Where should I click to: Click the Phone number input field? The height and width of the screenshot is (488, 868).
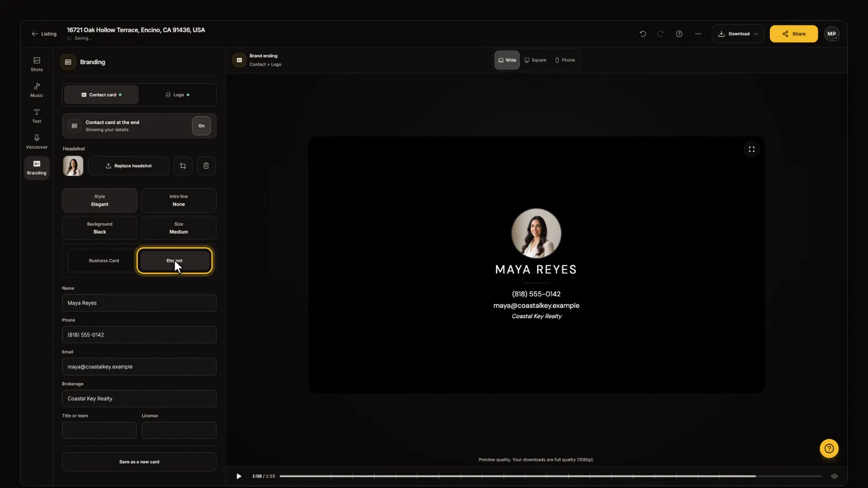tap(139, 335)
